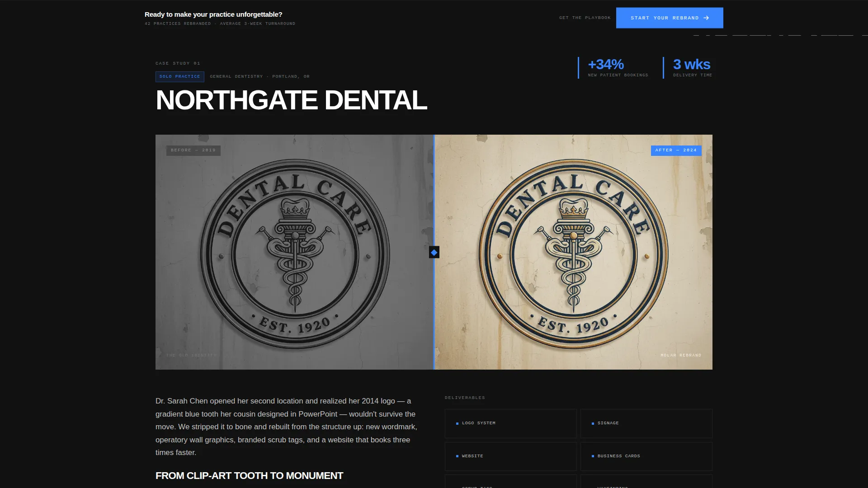Image resolution: width=868 pixels, height=488 pixels.
Task: Select the Solo Practice tag
Action: [x=180, y=77]
